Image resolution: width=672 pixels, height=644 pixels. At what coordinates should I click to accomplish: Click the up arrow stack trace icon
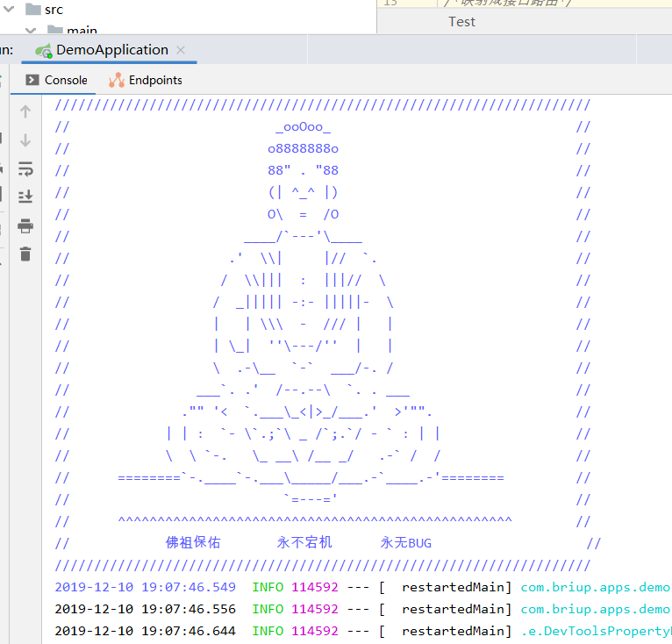coord(25,111)
